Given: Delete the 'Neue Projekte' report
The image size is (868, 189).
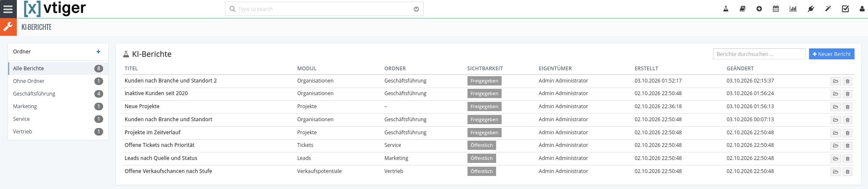Looking at the screenshot, I should 847,107.
